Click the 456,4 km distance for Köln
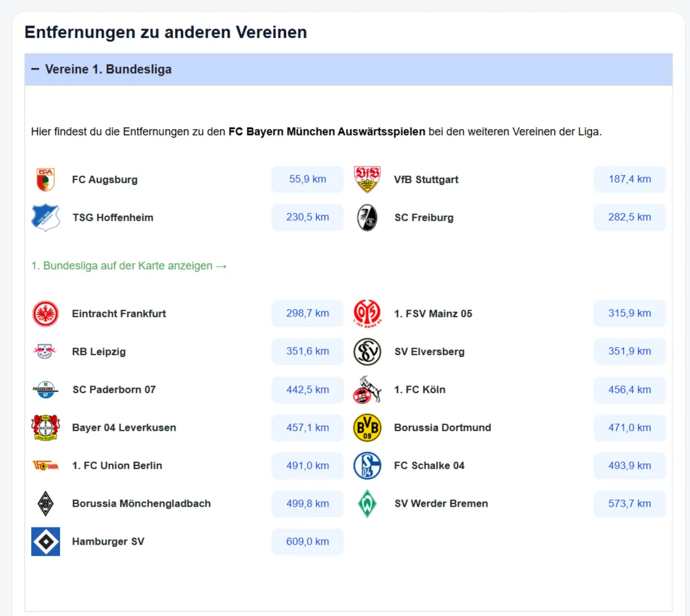The width and height of the screenshot is (690, 616). click(x=630, y=390)
